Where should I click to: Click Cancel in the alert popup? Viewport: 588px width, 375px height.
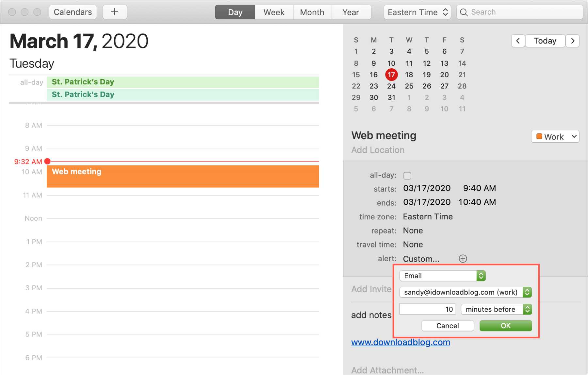(448, 326)
